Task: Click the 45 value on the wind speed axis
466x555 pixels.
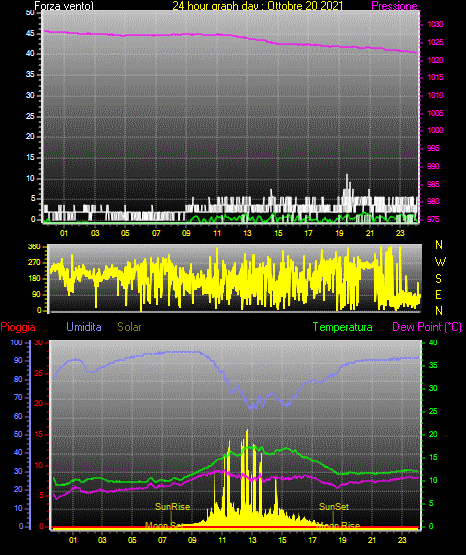Action: point(30,34)
